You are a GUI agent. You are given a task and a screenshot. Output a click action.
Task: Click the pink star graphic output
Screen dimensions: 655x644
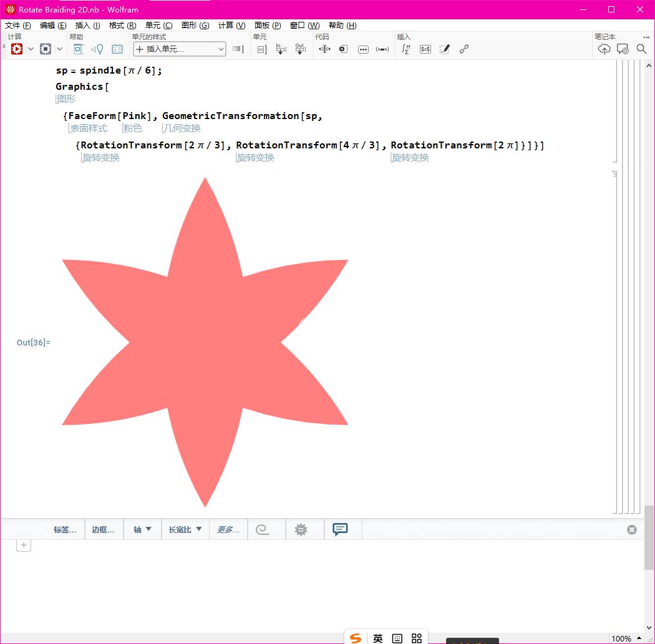(x=205, y=342)
